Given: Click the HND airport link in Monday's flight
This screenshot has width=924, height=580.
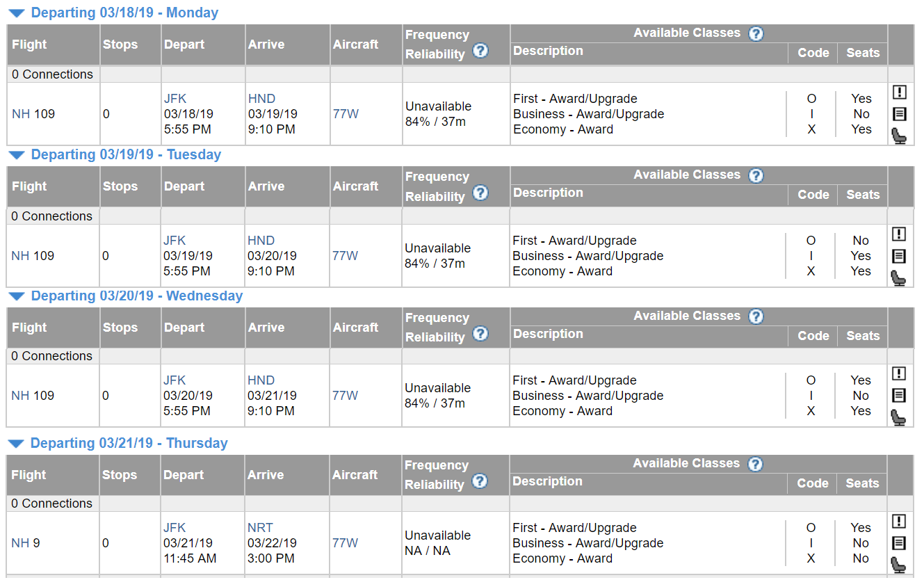Looking at the screenshot, I should tap(261, 99).
